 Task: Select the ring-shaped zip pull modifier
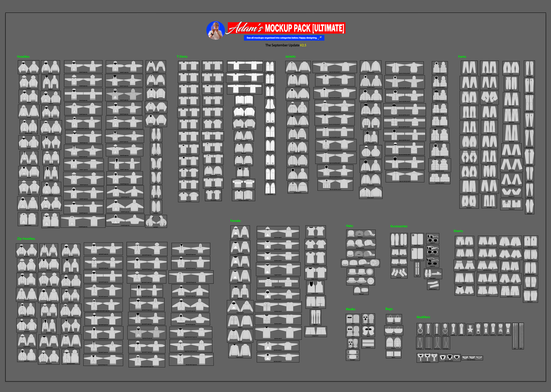(420, 329)
